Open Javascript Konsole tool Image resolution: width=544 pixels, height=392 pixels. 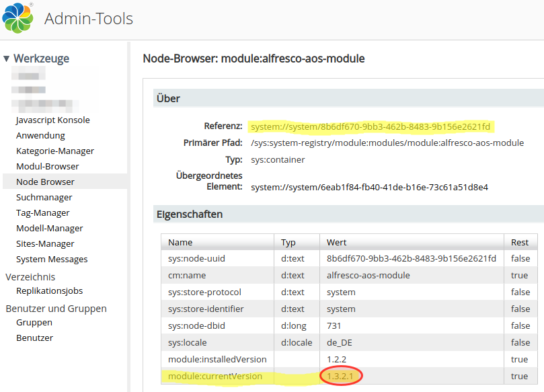[52, 120]
